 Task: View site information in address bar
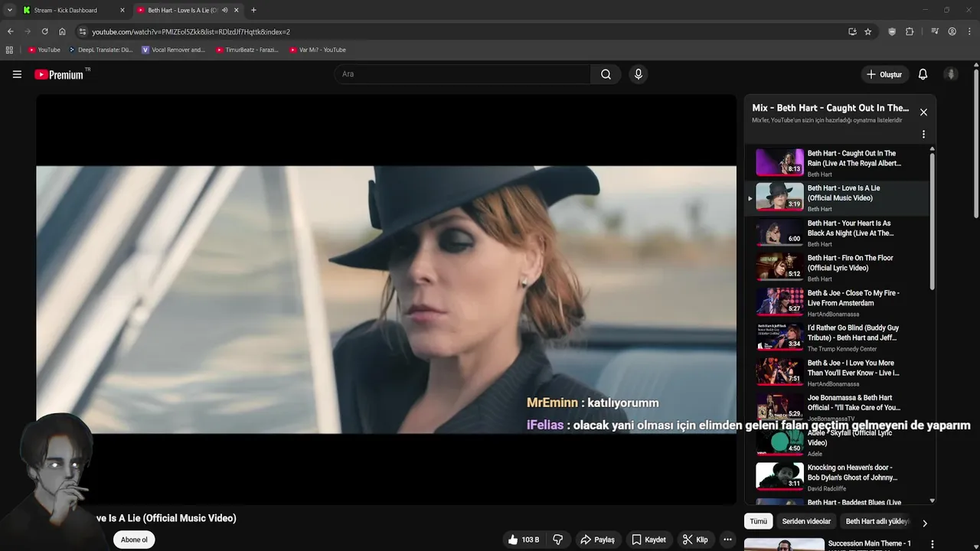pyautogui.click(x=83, y=31)
